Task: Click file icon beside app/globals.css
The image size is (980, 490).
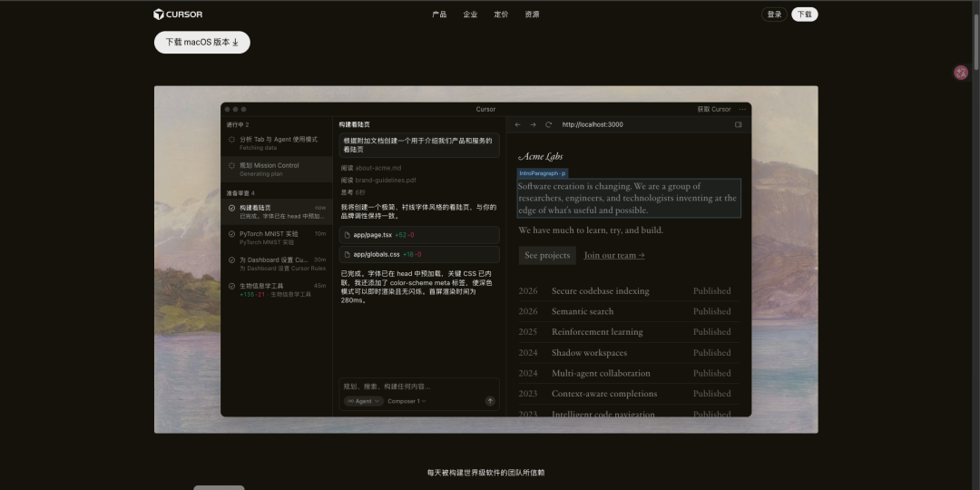Action: point(348,254)
